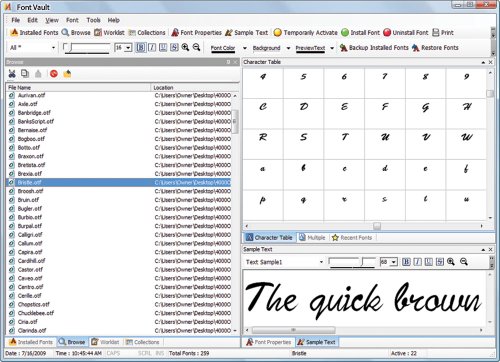Toggle Underline in the main toolbar
Image resolution: width=500 pixels, height=362 pixels.
click(163, 47)
